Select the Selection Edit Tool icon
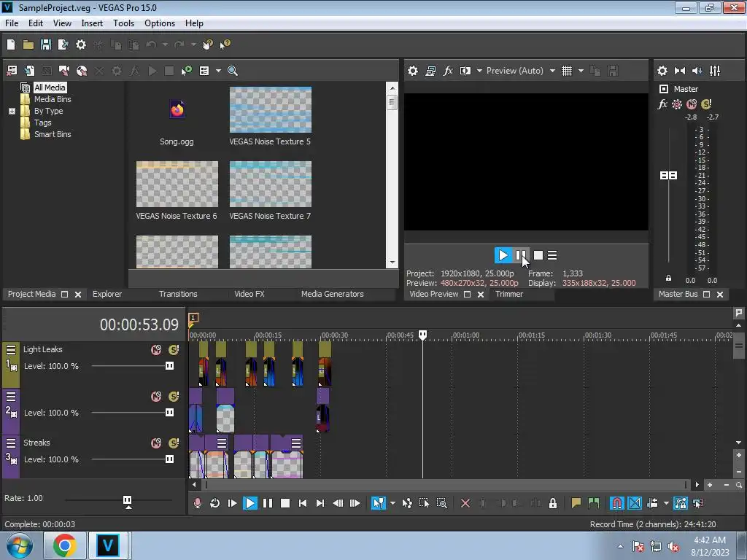The image size is (747, 560). point(424,503)
